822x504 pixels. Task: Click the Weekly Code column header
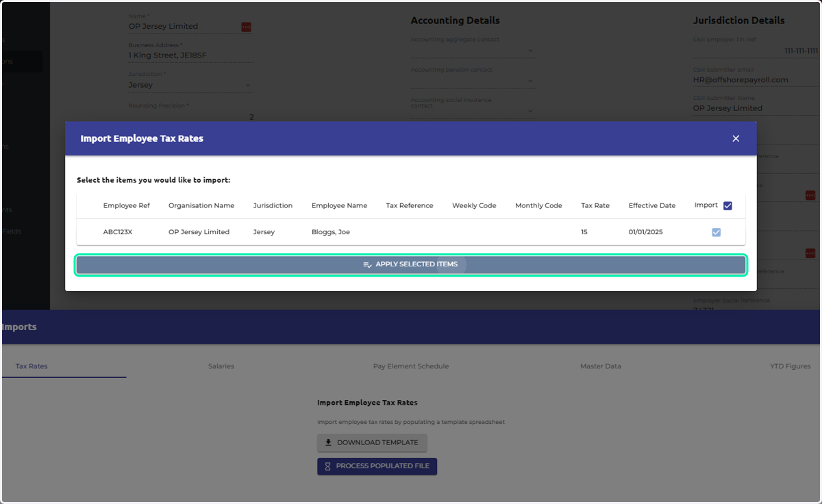(474, 205)
